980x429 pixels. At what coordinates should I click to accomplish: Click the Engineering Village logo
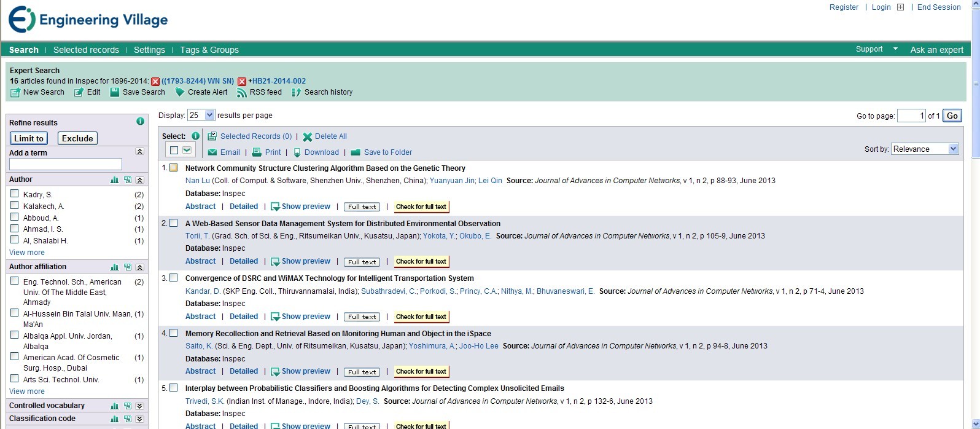point(88,20)
